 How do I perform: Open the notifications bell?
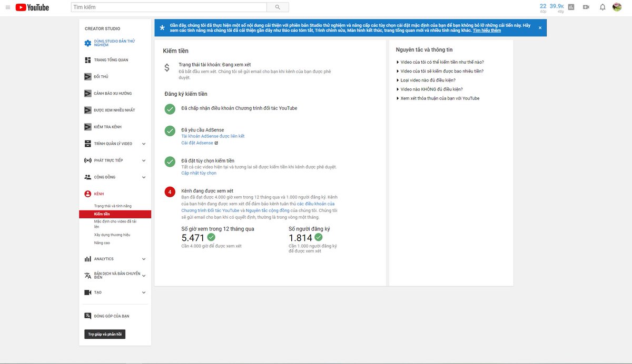pyautogui.click(x=603, y=7)
